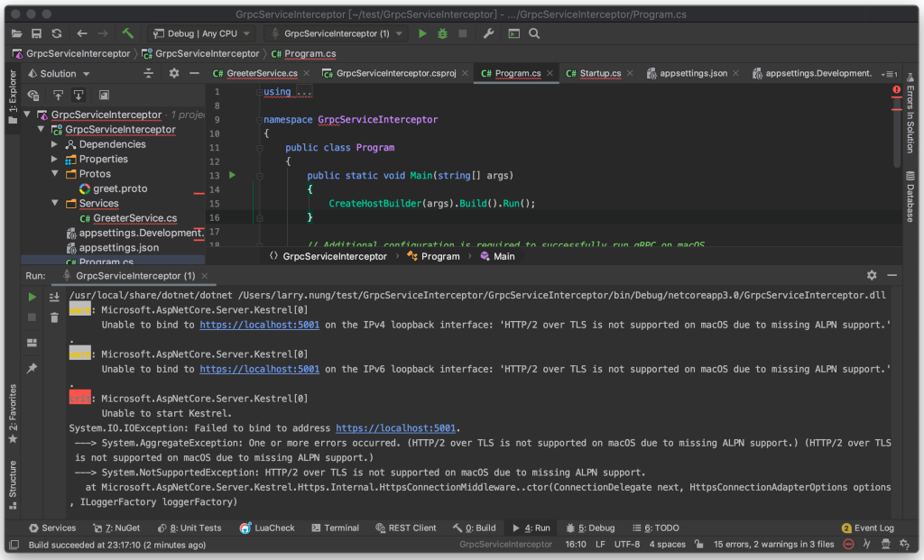Viewport: 924px width, 560px height.
Task: Toggle the Database side tool window
Action: tap(910, 197)
